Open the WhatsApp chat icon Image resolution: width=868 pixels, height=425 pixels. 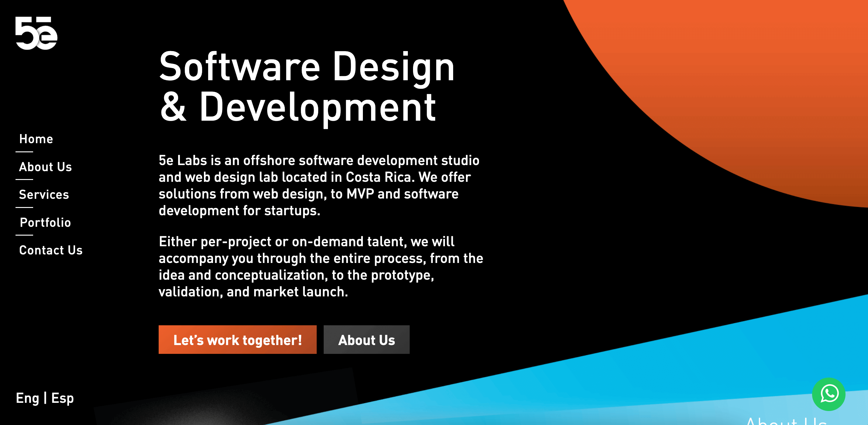tap(828, 394)
